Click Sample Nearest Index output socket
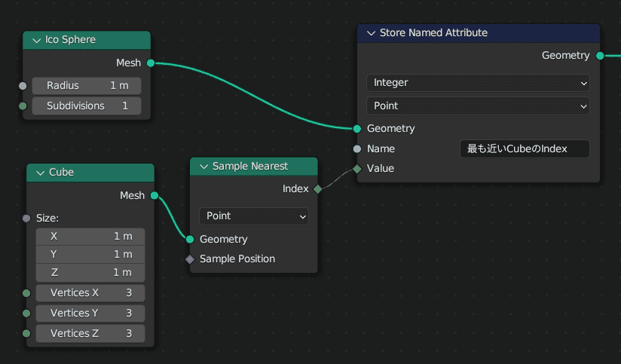Screen dimensions: 621x364 pos(317,189)
